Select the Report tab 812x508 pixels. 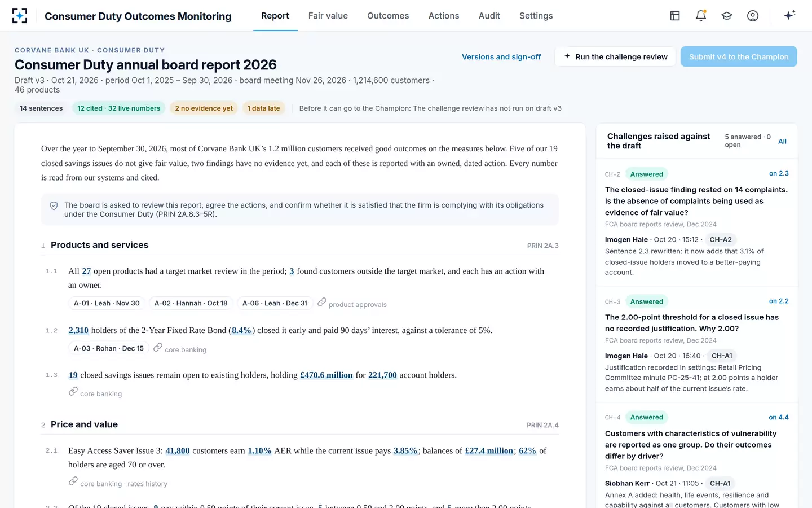tap(275, 16)
